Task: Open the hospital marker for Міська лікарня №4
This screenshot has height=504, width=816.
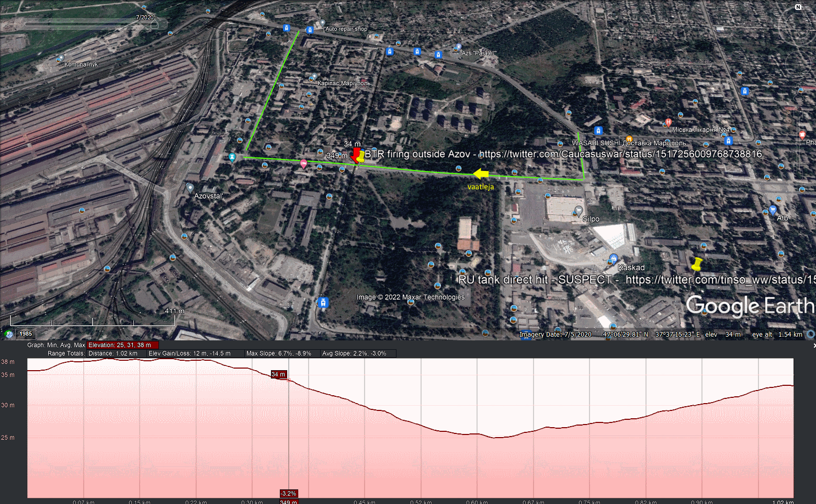Action: click(668, 122)
